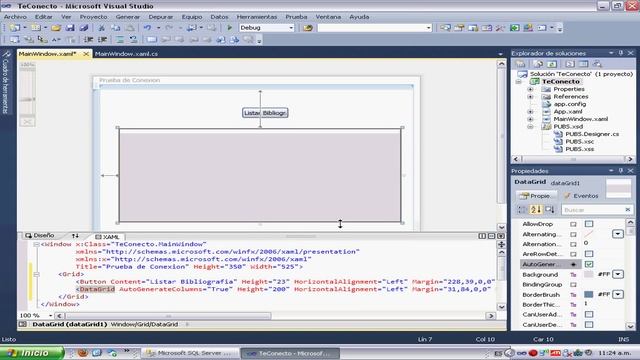Select PUBS.Designer.cs in solution tree
Viewport: 640px width, 360px height.
click(x=592, y=134)
